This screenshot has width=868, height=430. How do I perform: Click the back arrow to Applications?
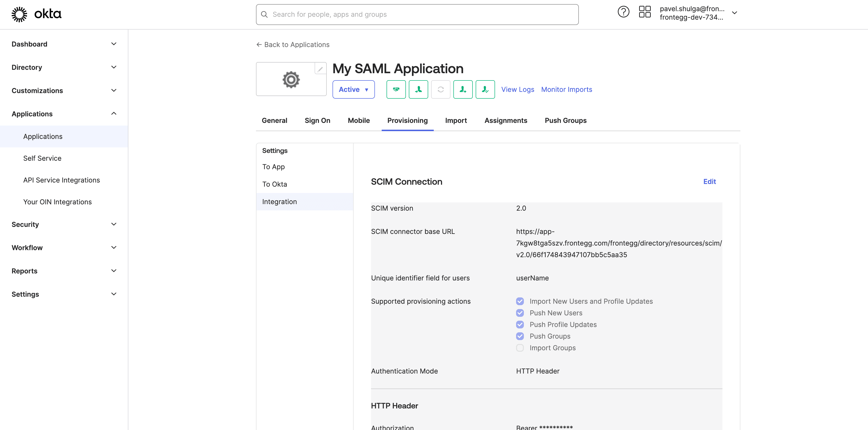[x=259, y=45]
